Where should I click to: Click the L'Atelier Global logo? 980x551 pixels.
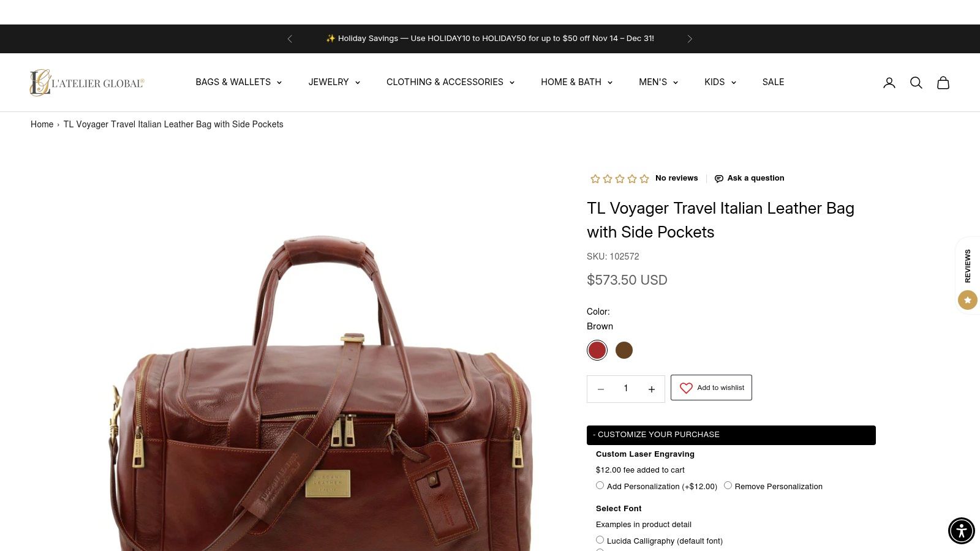pyautogui.click(x=87, y=83)
